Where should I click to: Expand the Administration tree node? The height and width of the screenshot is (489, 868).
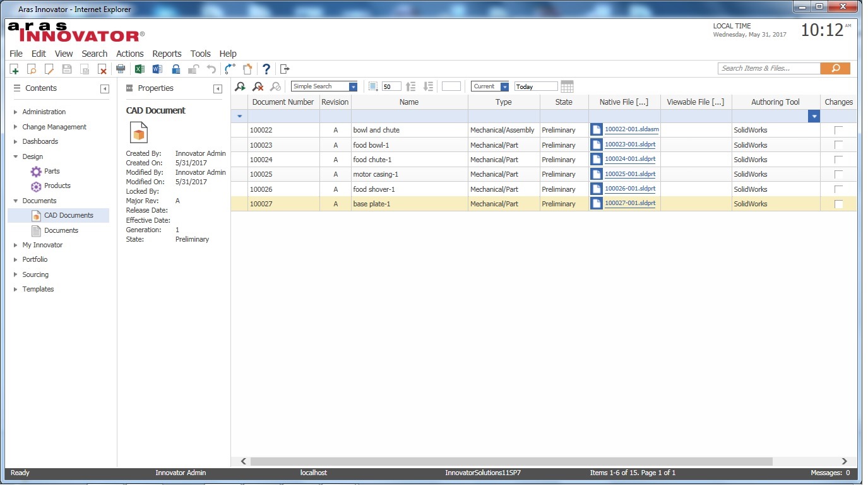coord(16,112)
